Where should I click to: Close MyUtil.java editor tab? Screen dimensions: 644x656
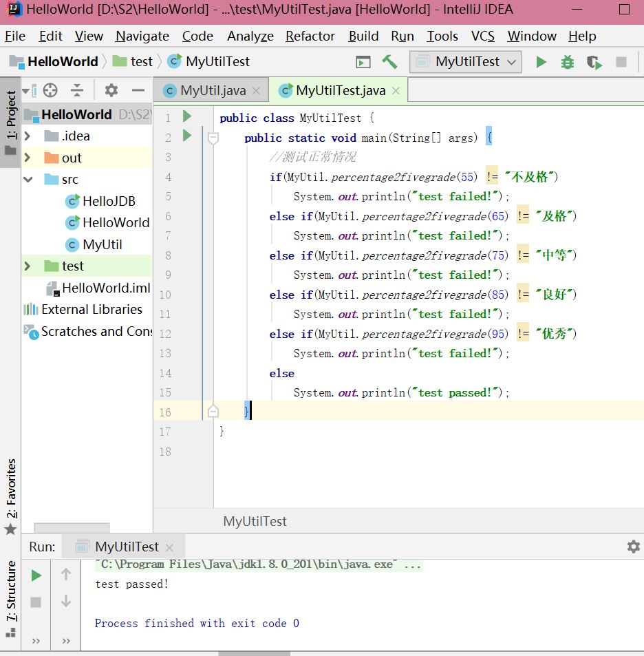pyautogui.click(x=256, y=90)
